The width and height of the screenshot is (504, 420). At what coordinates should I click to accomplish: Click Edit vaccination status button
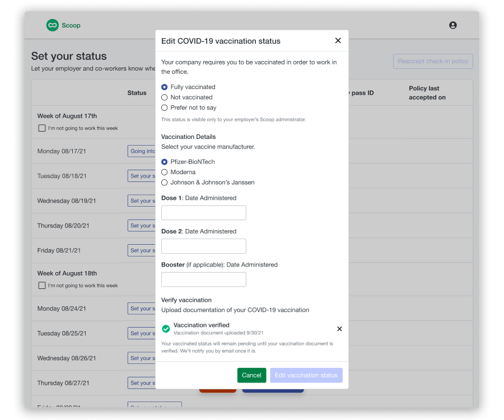[306, 375]
